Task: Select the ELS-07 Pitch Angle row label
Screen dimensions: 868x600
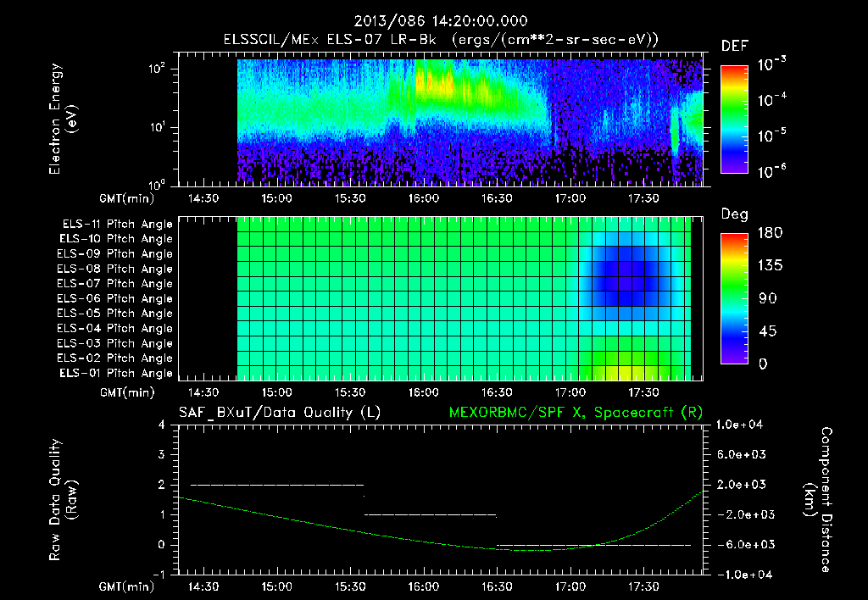Action: 114,284
